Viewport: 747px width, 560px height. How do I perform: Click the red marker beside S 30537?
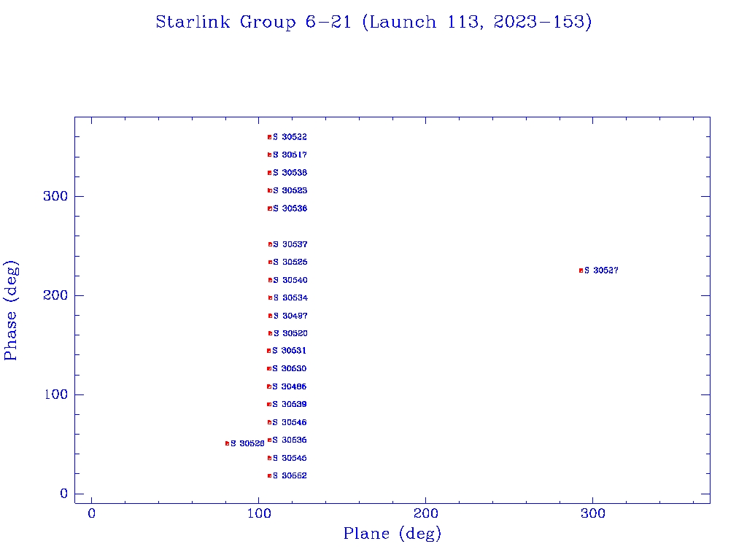click(x=270, y=244)
